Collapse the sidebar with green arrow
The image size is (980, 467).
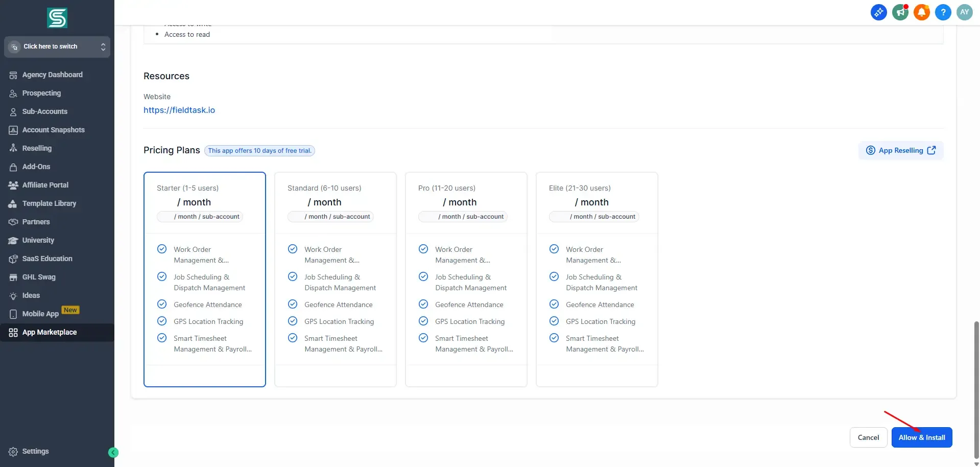point(113,452)
